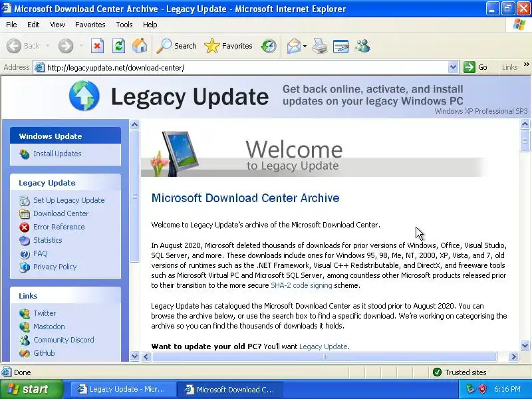
Task: Click horizontal scrollbar left arrow
Action: pos(146,356)
